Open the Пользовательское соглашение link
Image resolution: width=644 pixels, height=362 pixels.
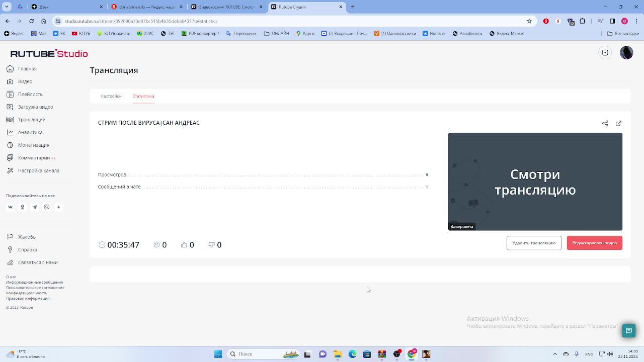click(x=35, y=288)
